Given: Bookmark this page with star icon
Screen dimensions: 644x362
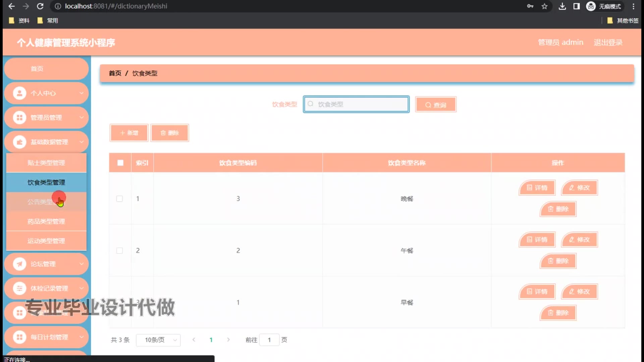Looking at the screenshot, I should 544,6.
